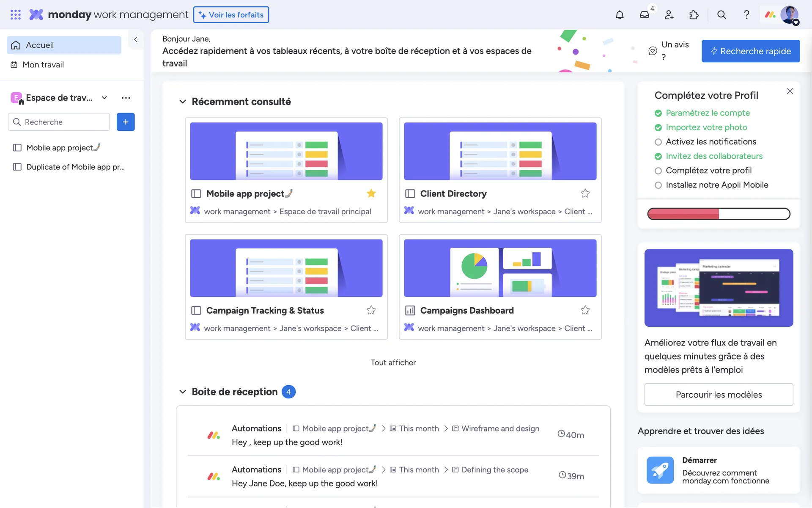Go to Mon travail in sidebar
The height and width of the screenshot is (508, 812).
[x=43, y=65]
